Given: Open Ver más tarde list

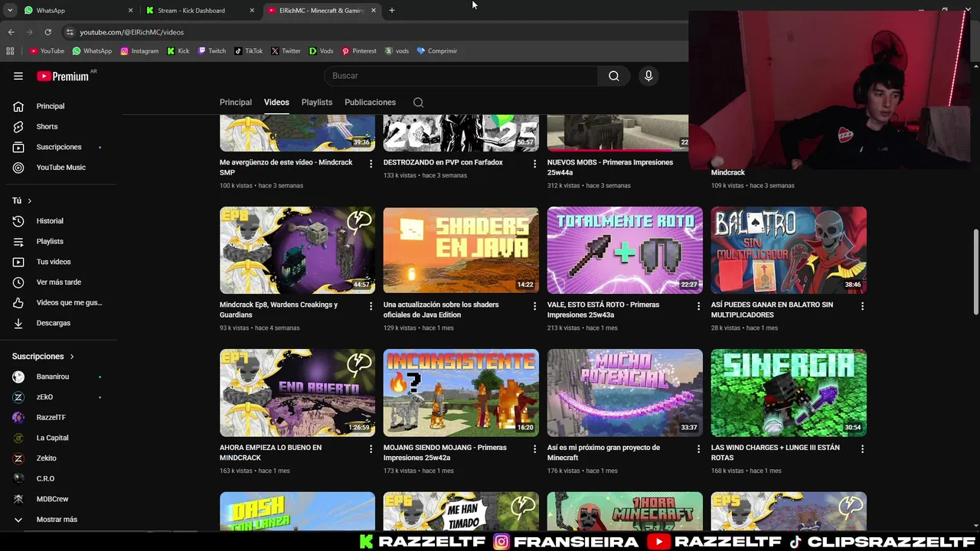Looking at the screenshot, I should tap(58, 282).
